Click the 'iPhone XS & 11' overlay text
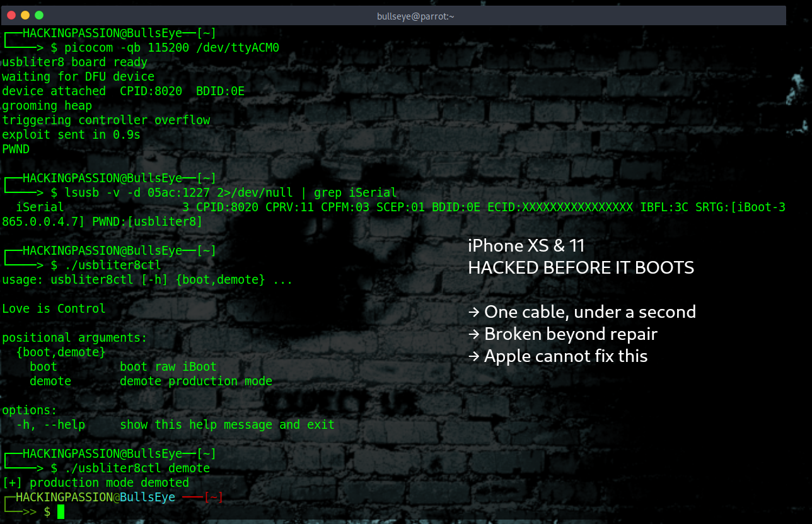 coord(526,246)
